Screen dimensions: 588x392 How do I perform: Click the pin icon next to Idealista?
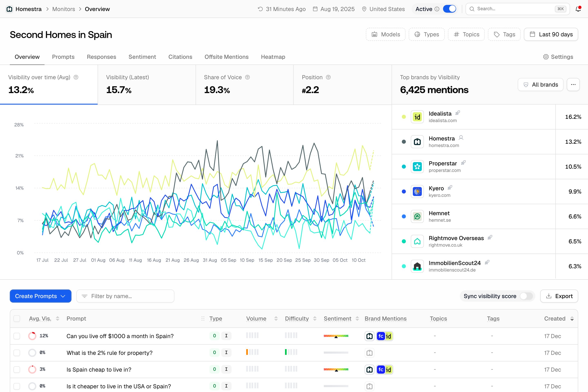click(x=458, y=113)
